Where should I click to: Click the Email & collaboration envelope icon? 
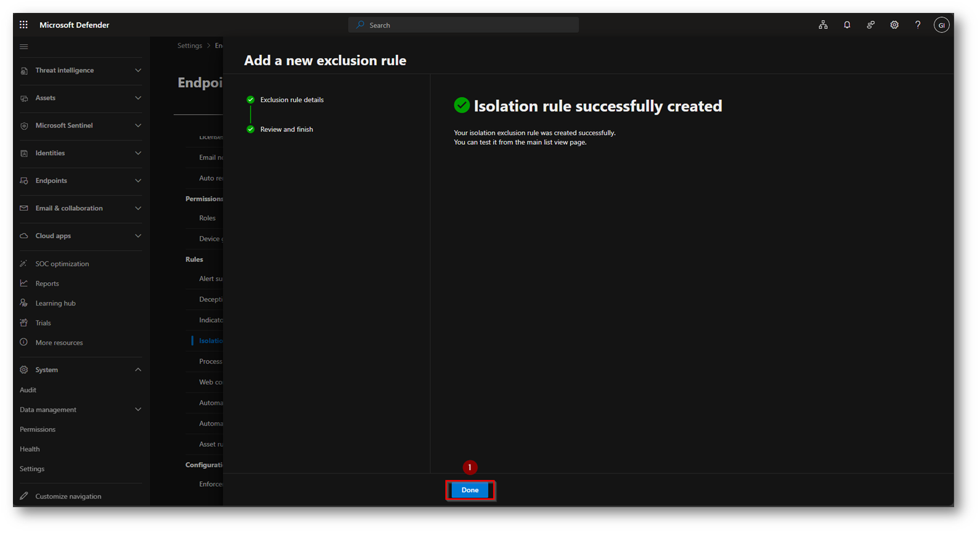[x=24, y=208]
